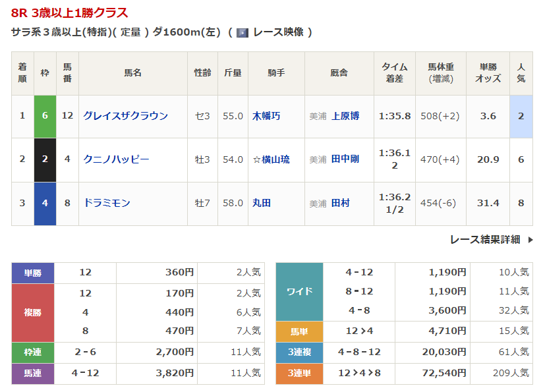Open the レース映像 link

point(277,32)
